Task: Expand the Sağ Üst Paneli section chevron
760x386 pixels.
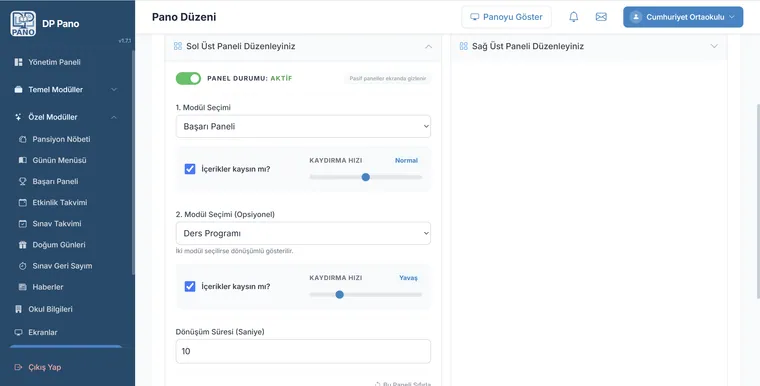Action: pos(714,46)
